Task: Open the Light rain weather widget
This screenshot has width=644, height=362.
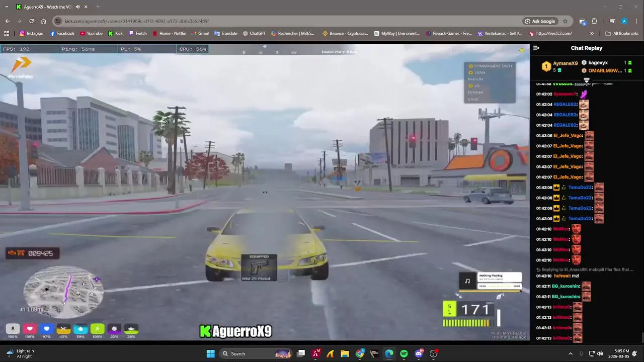Action: coord(20,353)
